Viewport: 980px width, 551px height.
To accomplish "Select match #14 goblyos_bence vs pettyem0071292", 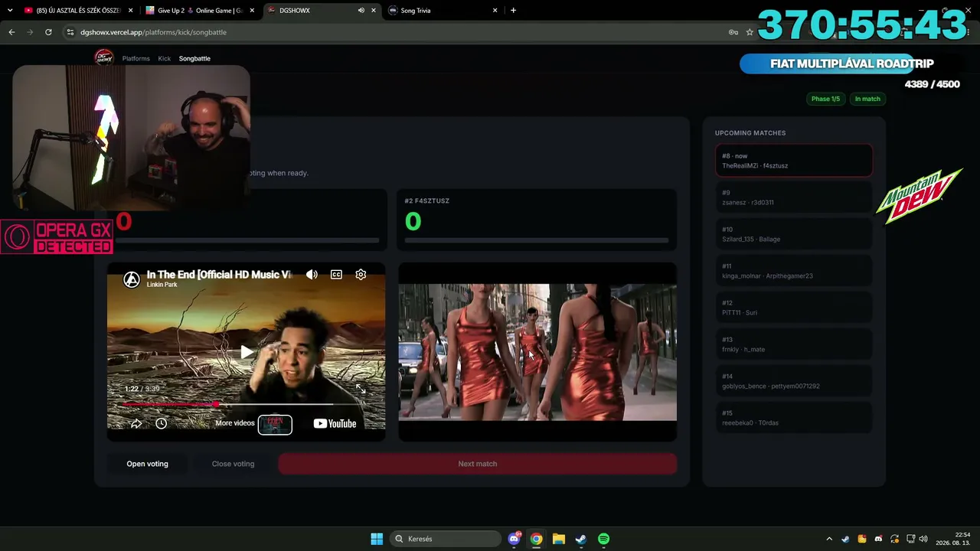I will tap(794, 381).
